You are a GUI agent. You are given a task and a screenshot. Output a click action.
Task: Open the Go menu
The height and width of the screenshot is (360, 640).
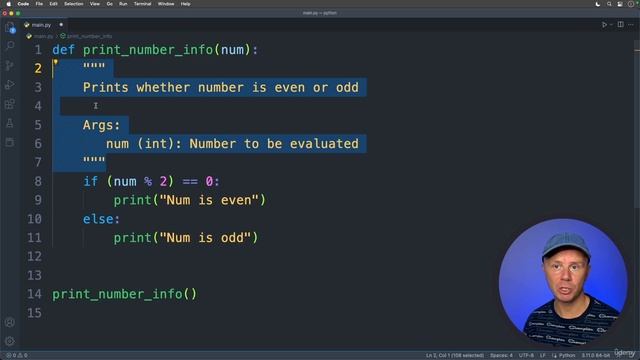(110, 4)
